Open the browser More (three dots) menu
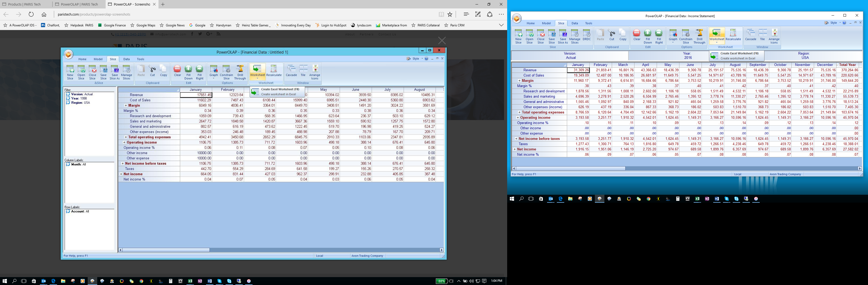 pyautogui.click(x=501, y=14)
